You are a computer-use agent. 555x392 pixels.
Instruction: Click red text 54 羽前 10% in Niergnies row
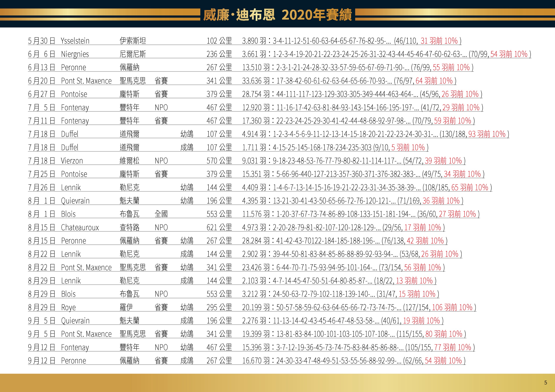[509, 54]
